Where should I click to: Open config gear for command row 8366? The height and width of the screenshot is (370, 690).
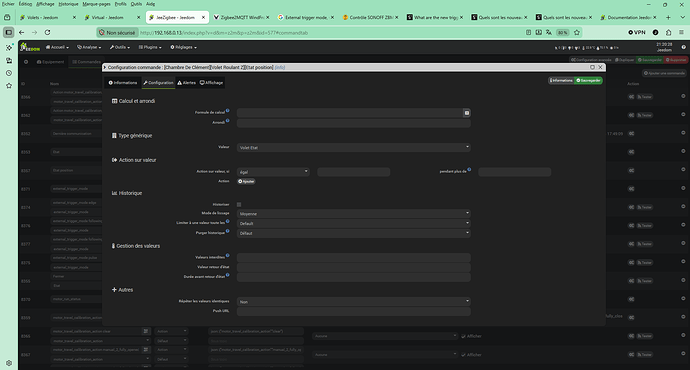(x=631, y=97)
